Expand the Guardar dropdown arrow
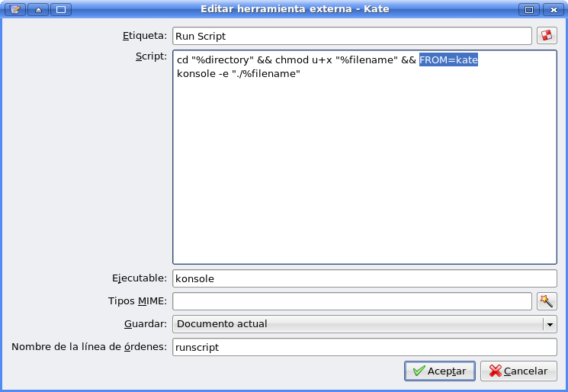Screen dimensions: 568x392 pos(550,324)
